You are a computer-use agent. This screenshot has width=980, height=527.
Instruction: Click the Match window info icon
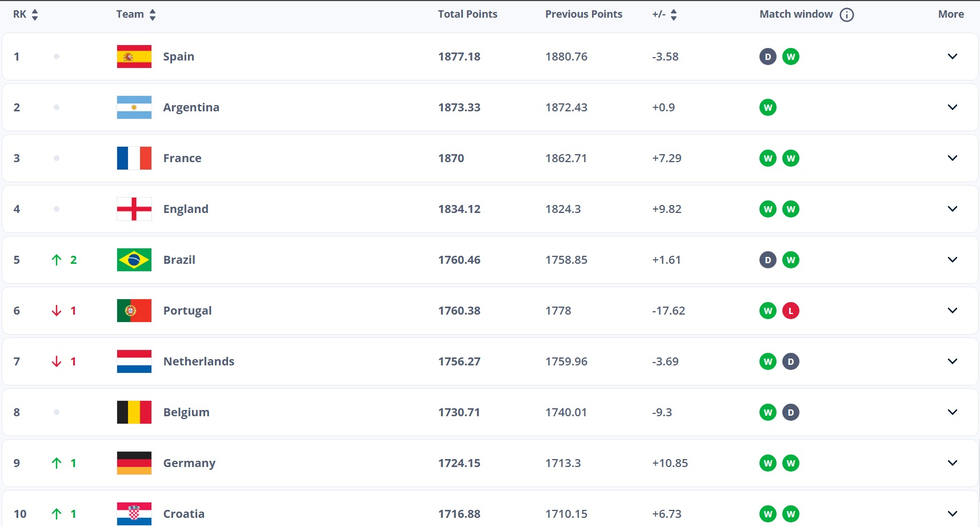[x=847, y=15]
